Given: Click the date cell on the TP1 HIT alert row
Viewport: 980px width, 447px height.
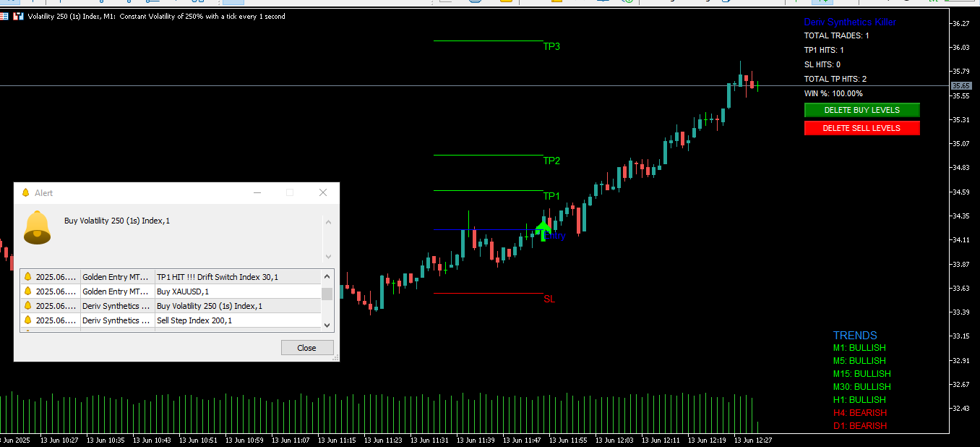Looking at the screenshot, I should (x=56, y=277).
